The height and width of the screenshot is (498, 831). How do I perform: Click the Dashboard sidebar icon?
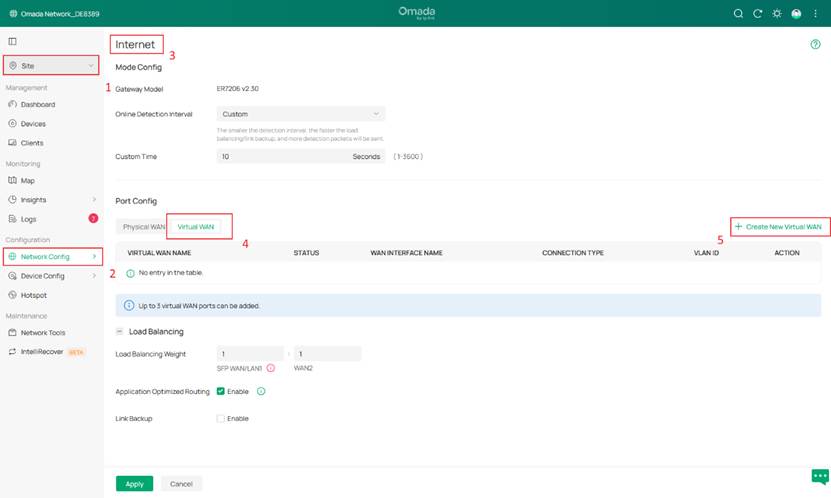12,104
